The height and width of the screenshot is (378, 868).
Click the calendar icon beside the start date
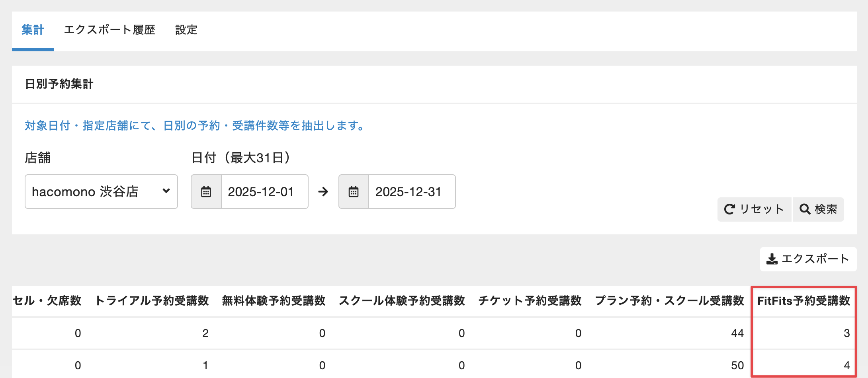(x=206, y=192)
